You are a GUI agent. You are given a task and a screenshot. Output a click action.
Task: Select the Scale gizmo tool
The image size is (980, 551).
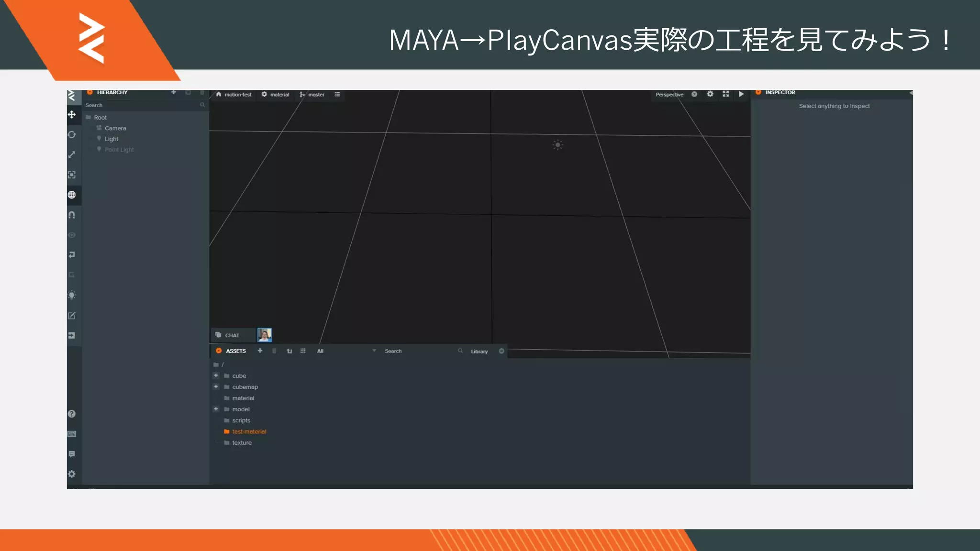point(72,154)
